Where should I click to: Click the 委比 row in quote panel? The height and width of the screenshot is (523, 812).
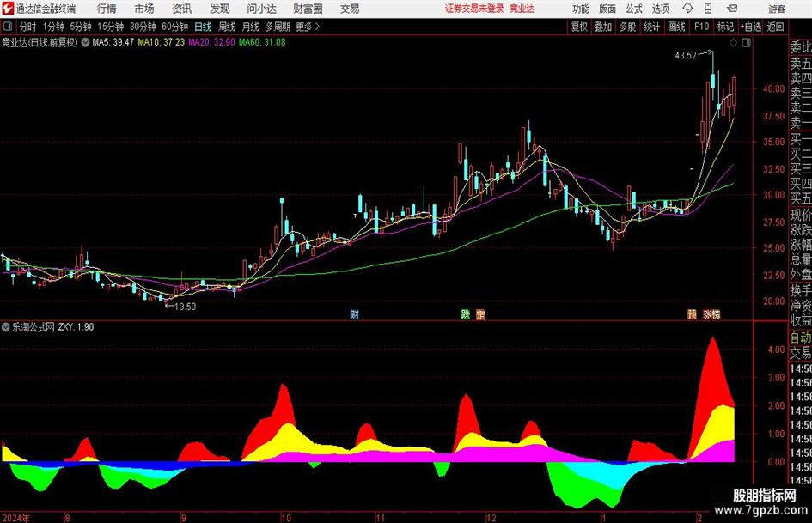[801, 47]
